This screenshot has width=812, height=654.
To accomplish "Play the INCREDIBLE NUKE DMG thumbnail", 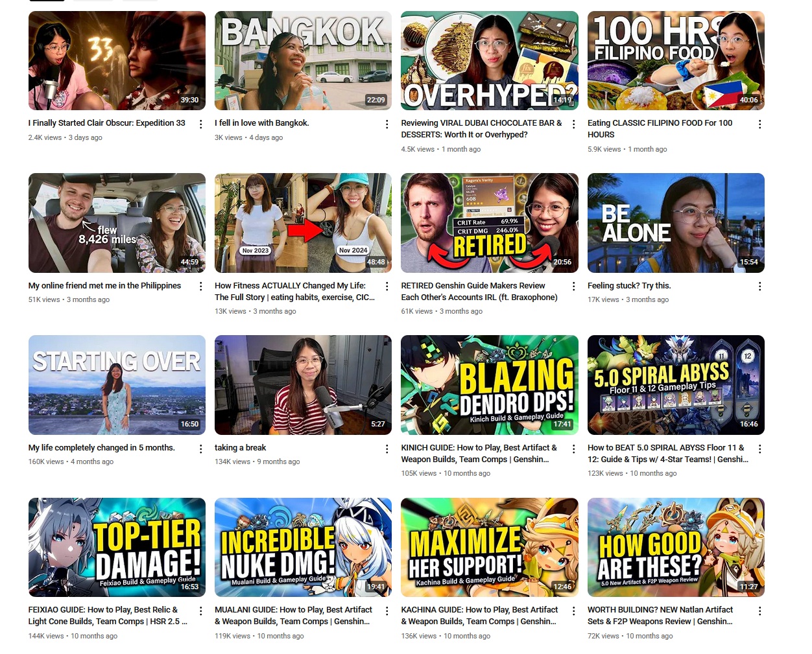I will point(303,547).
